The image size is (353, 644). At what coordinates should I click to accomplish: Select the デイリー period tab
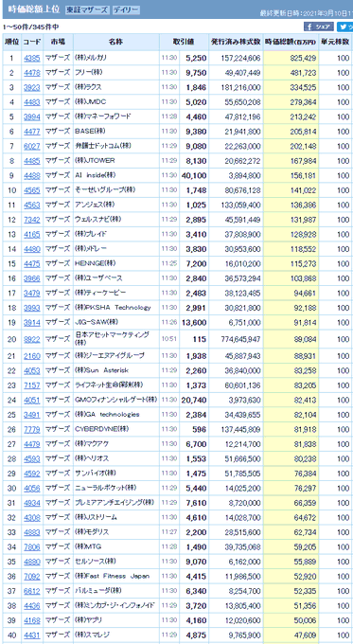[x=126, y=9]
